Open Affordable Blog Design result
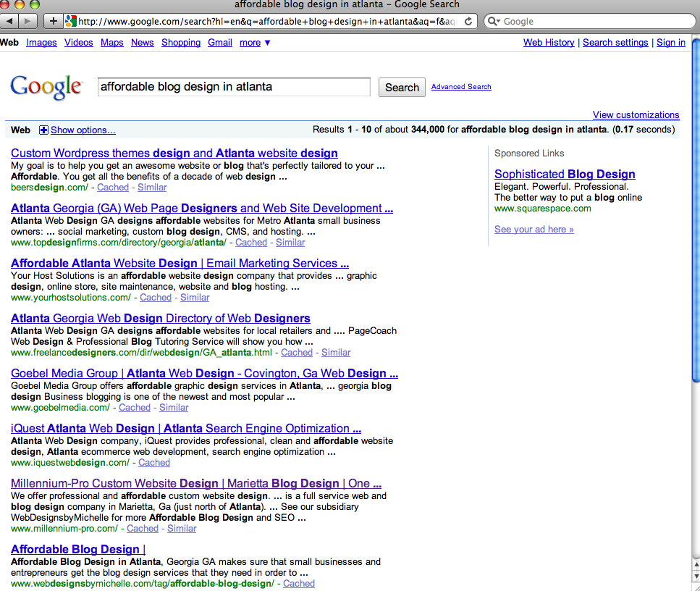This screenshot has width=700, height=591. (78, 549)
